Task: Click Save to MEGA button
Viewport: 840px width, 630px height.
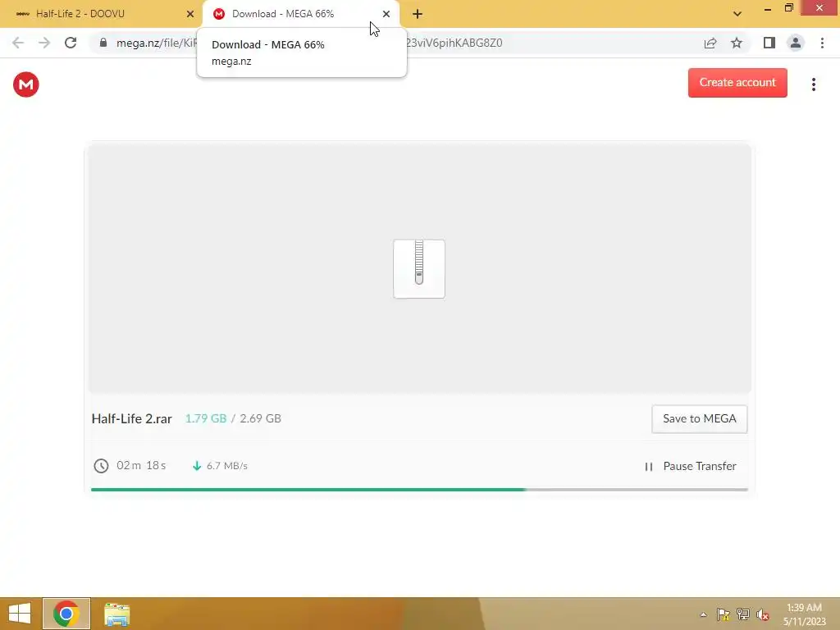Action: [x=699, y=419]
